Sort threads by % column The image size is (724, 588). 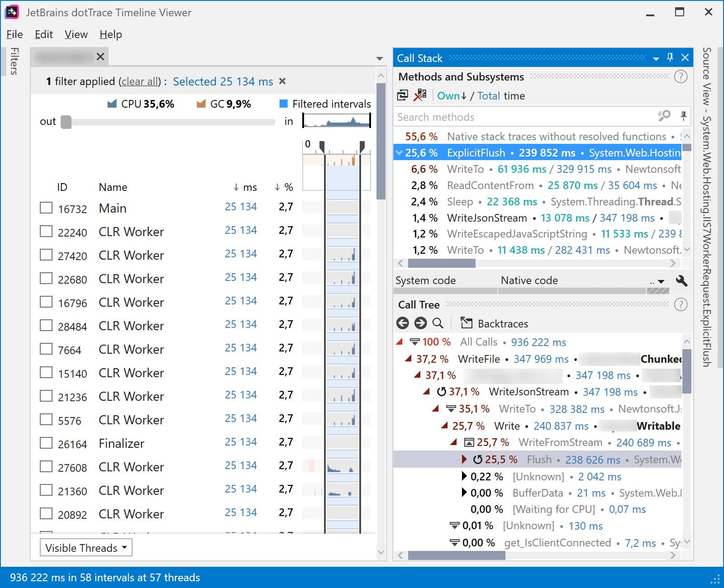tap(284, 187)
